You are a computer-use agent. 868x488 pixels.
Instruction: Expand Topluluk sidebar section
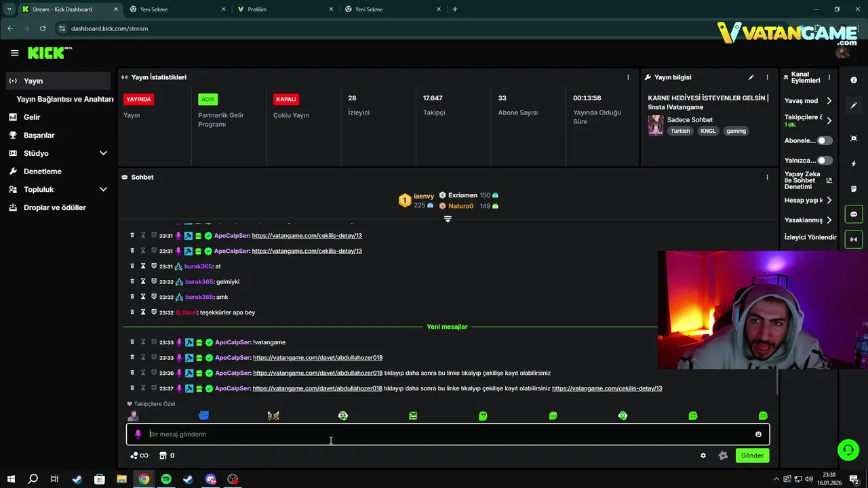[x=103, y=189]
